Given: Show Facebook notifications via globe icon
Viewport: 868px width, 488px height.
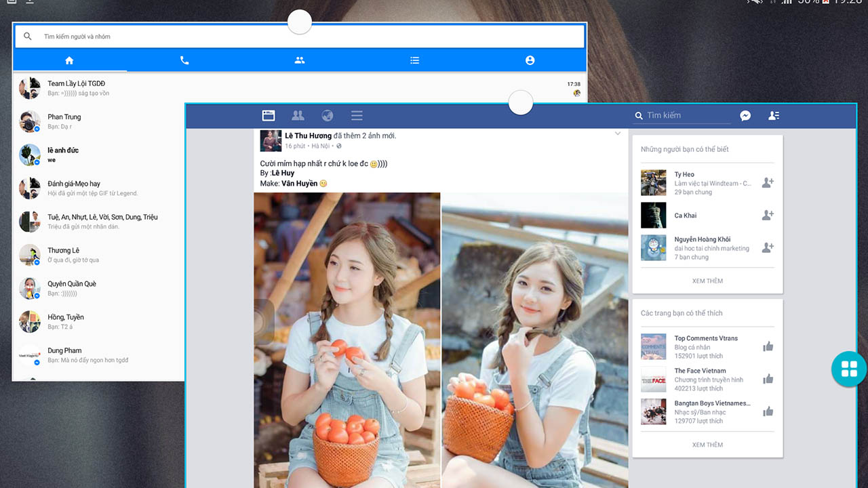Looking at the screenshot, I should pyautogui.click(x=328, y=116).
